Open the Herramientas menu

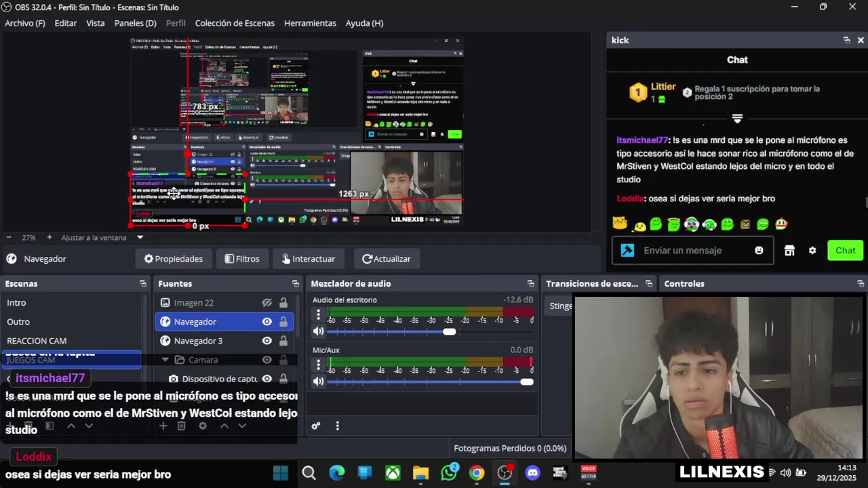[310, 23]
